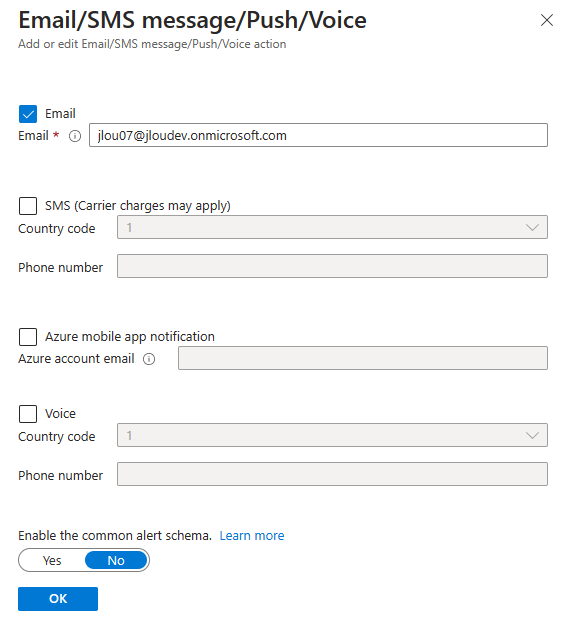This screenshot has width=566, height=619.
Task: Open the Learn more link
Action: tap(252, 536)
